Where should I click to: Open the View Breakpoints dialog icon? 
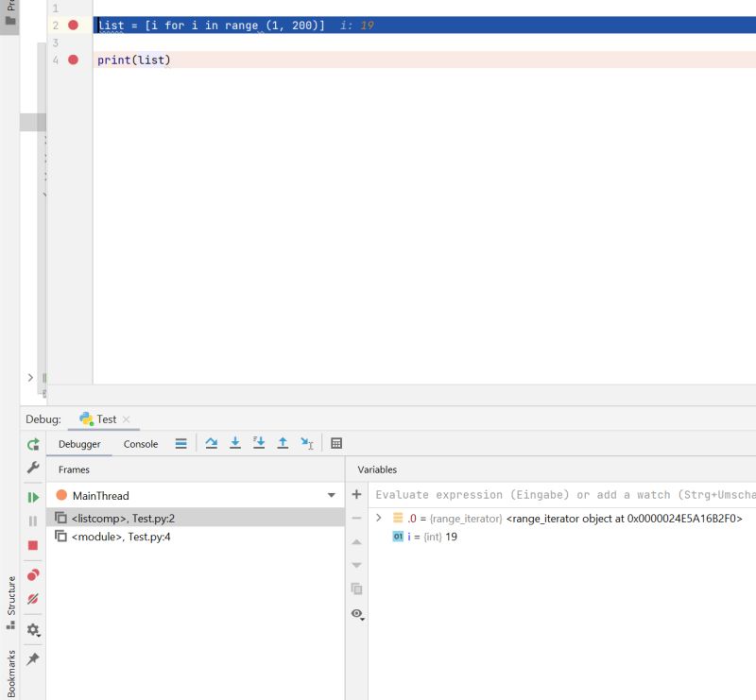click(30, 573)
